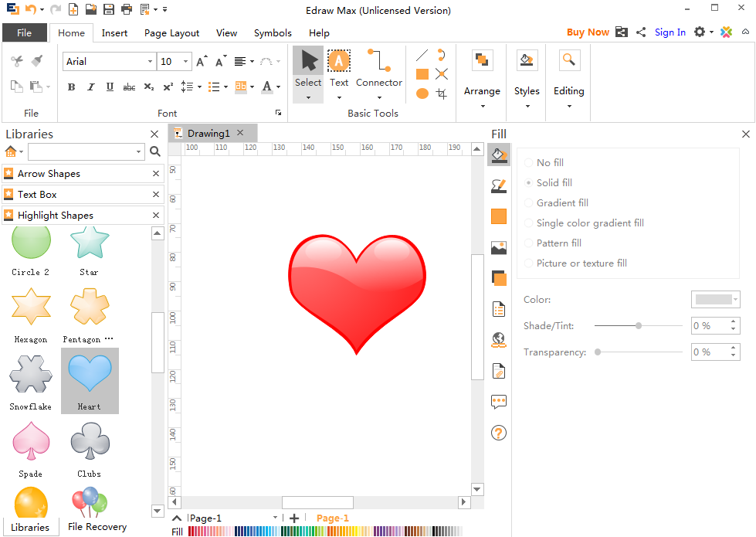Screen dimensions: 756x537
Task: Click the Sign In link
Action: 670,32
